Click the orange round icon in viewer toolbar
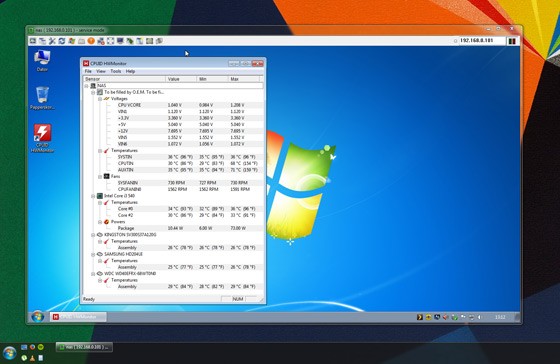The width and height of the screenshot is (560, 364). point(91,41)
